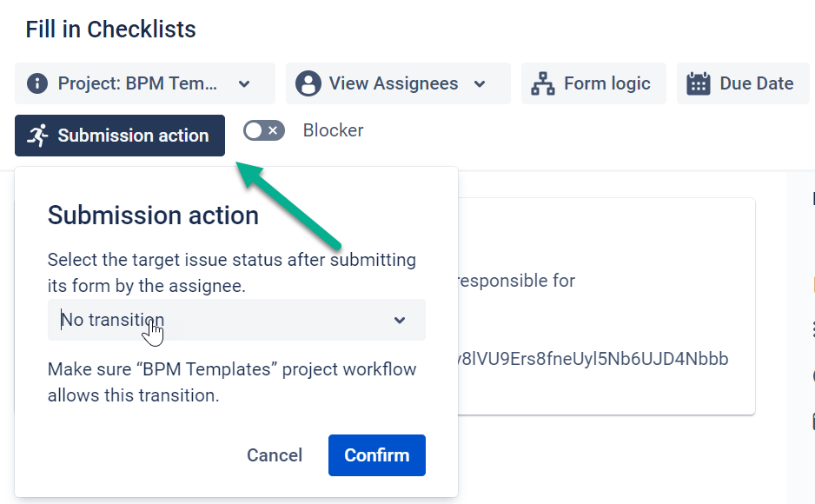Click the Fill in Checklists heading

pyautogui.click(x=110, y=29)
